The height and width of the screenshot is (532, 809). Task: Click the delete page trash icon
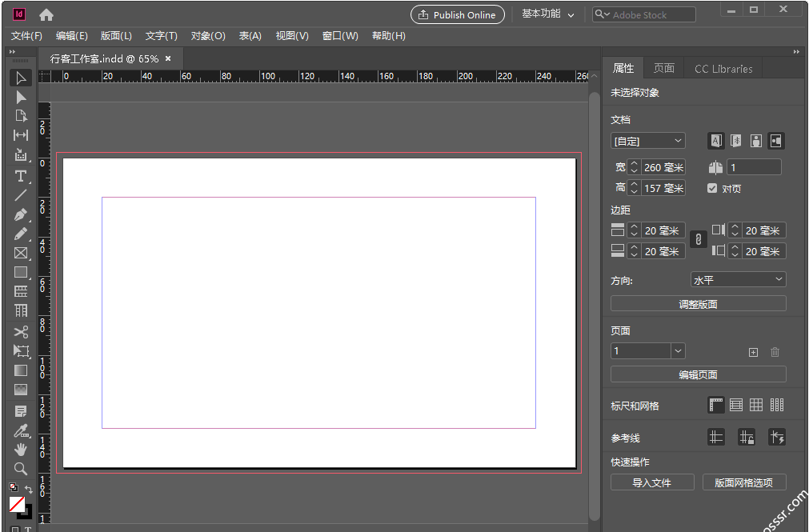coord(775,352)
